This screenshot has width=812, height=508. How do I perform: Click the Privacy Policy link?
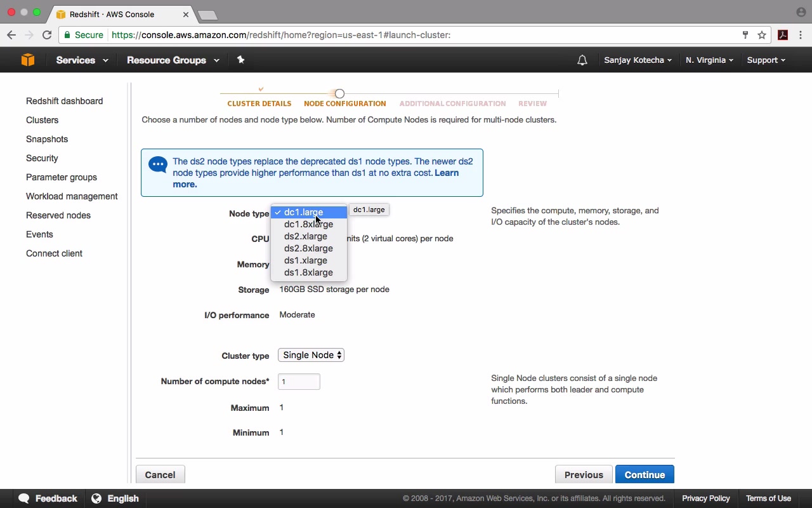point(706,498)
